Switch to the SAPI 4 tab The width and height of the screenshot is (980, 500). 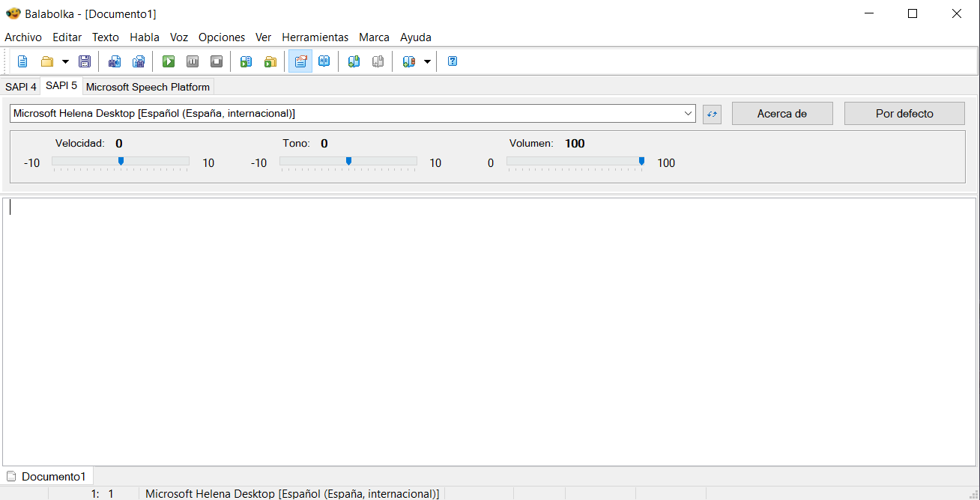point(21,87)
